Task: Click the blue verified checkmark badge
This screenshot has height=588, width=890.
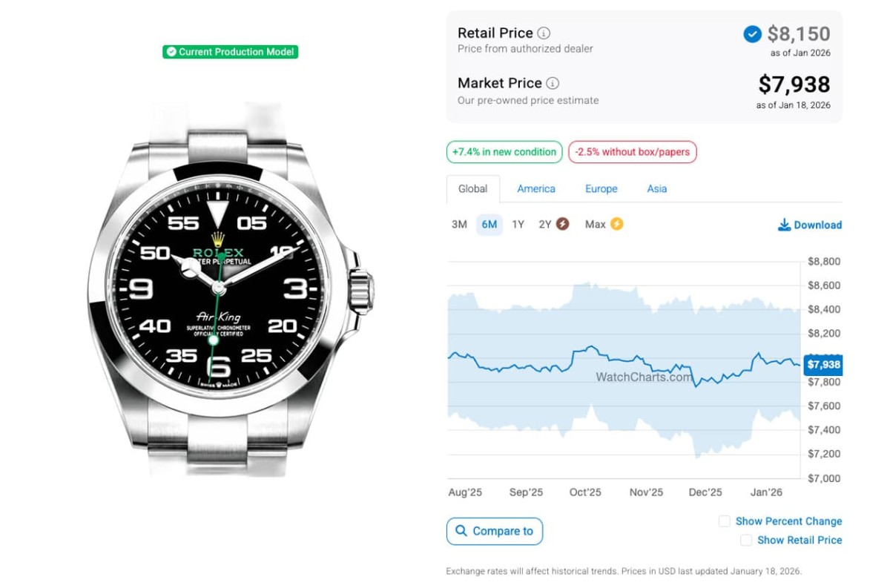Action: [752, 34]
